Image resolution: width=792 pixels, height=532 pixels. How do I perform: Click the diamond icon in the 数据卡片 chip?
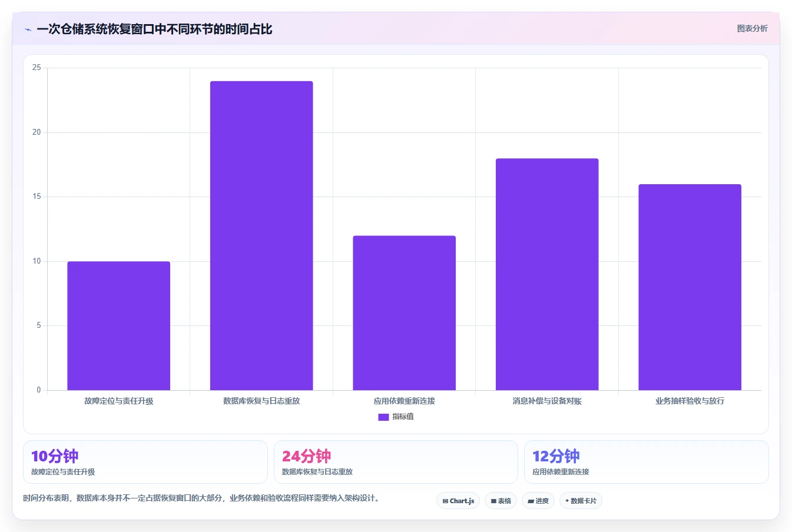pyautogui.click(x=567, y=501)
